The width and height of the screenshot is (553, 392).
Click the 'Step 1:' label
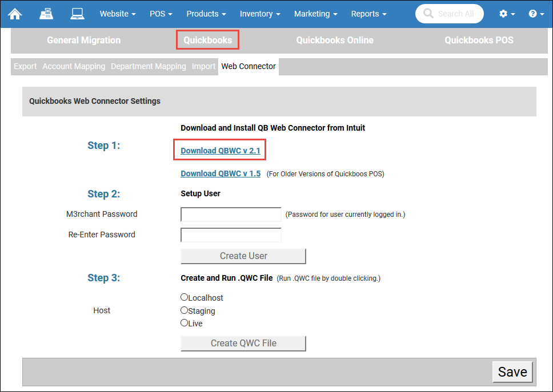point(104,145)
